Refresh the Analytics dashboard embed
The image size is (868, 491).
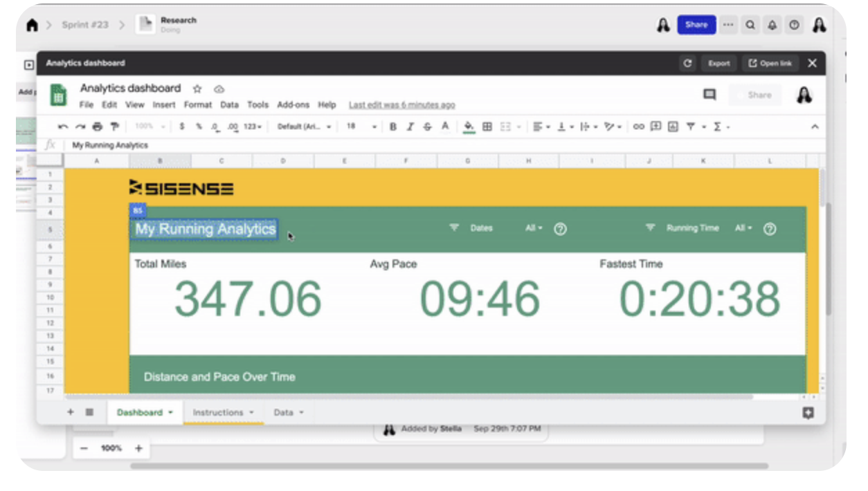687,63
